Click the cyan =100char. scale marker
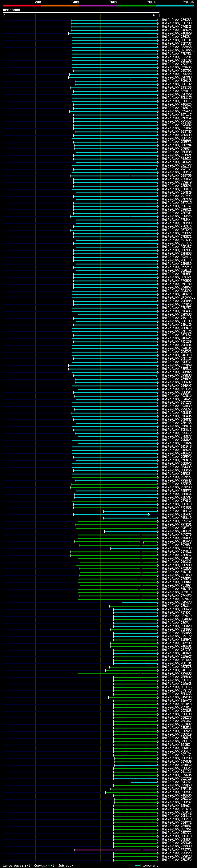This screenshot has width=197, height=868. point(137,865)
